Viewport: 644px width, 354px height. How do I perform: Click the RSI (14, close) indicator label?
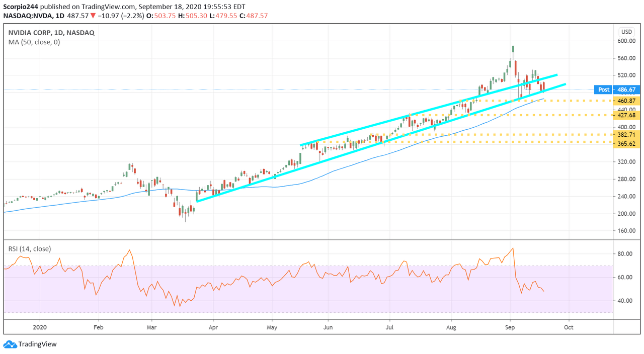coord(29,249)
